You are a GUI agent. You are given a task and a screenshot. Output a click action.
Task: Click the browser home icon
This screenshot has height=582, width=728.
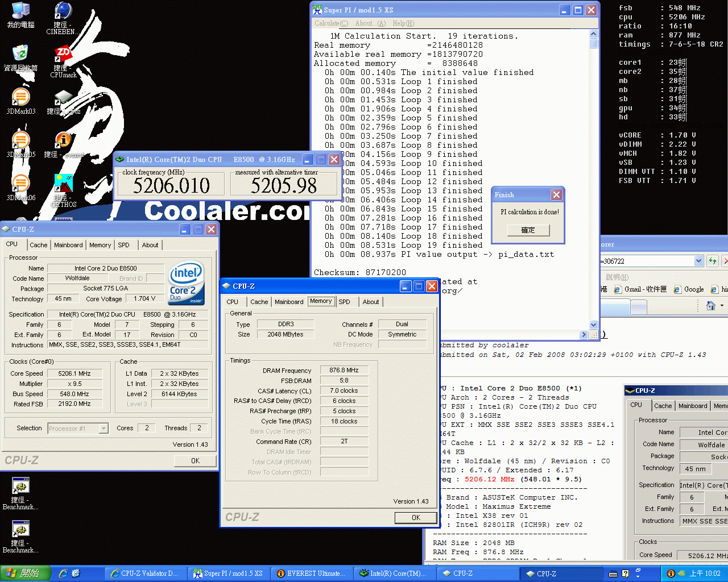(710, 306)
